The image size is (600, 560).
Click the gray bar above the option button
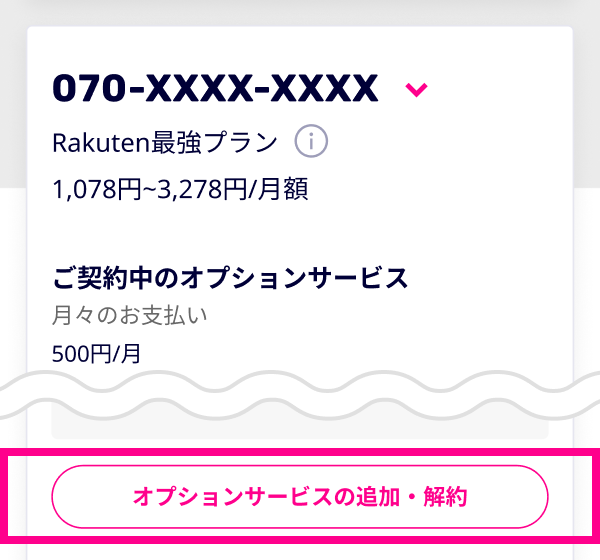pyautogui.click(x=300, y=428)
